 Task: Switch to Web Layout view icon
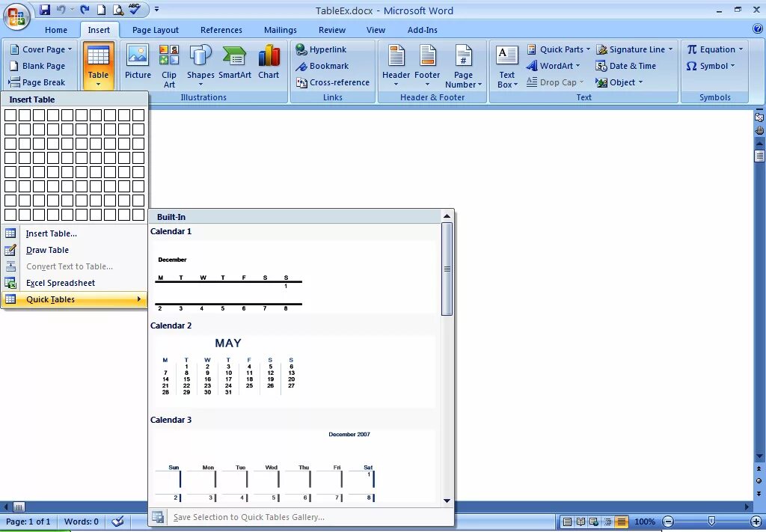coord(594,522)
